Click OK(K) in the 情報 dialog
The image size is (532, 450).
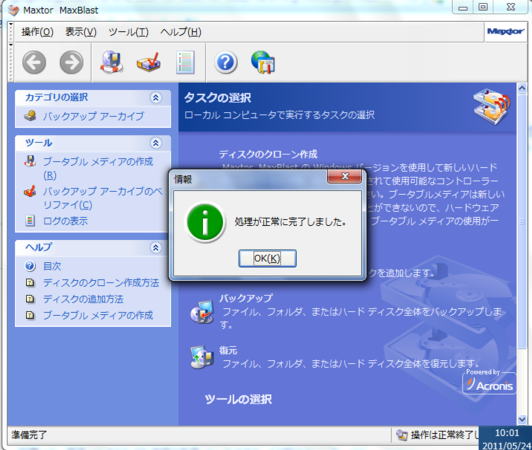[267, 258]
